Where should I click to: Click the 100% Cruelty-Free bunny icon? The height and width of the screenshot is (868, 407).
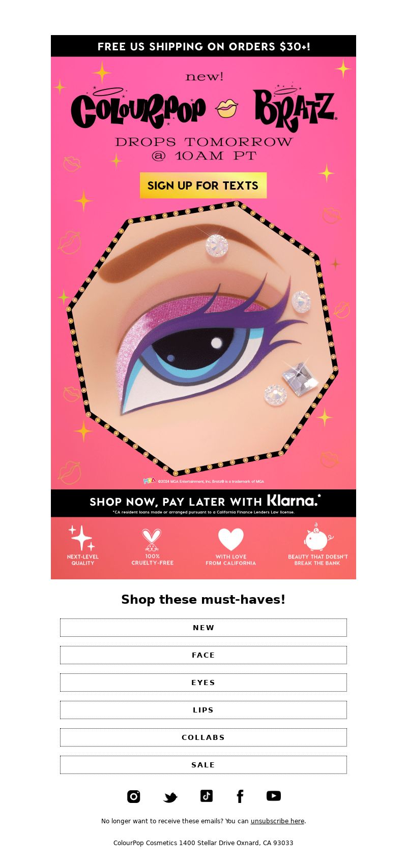pos(151,540)
